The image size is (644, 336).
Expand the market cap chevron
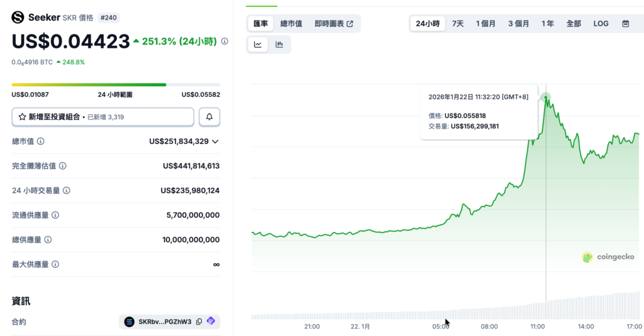216,141
